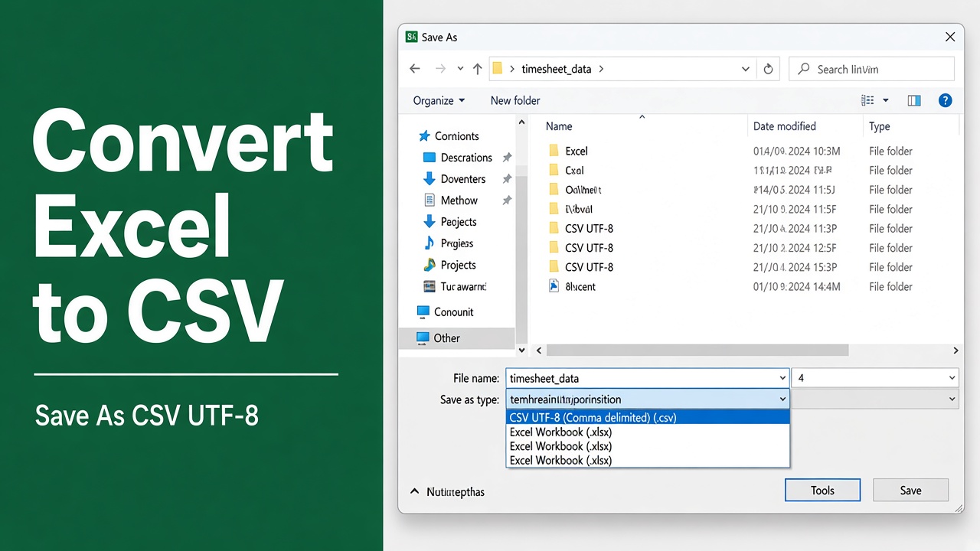Click horizontal scrollbar left arrow

pyautogui.click(x=539, y=350)
